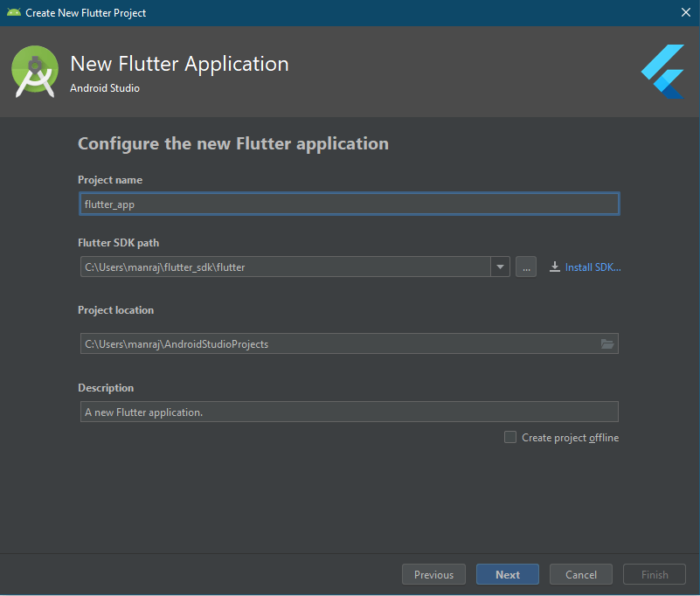This screenshot has width=700, height=596.
Task: Enable Create project offline checkbox
Action: (510, 437)
